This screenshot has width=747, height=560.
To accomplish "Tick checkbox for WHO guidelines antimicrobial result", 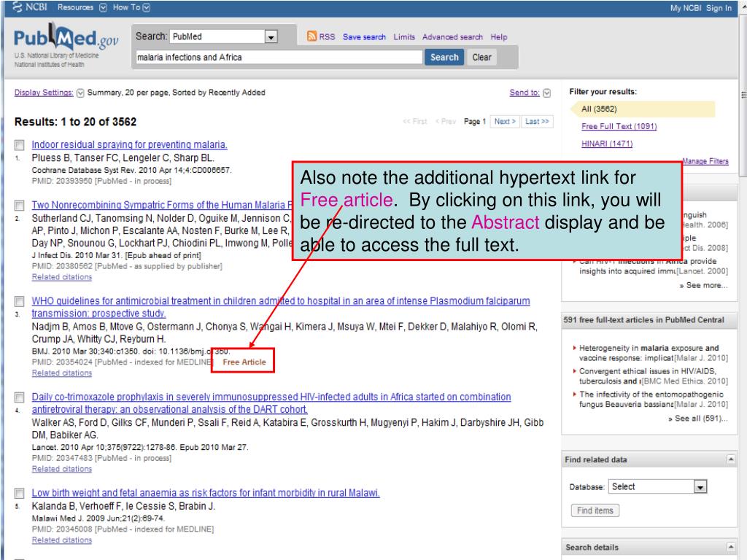I will click(x=19, y=301).
